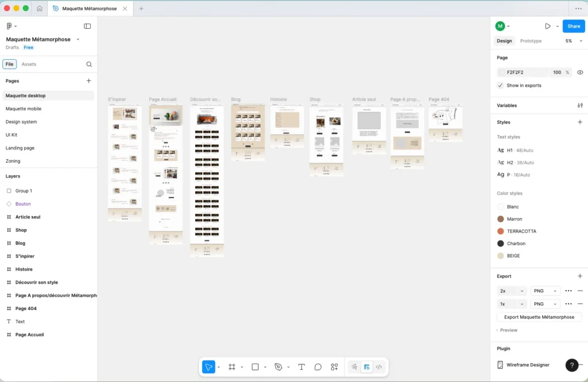The image size is (588, 382).
Task: Select the Text tool
Action: click(x=301, y=366)
